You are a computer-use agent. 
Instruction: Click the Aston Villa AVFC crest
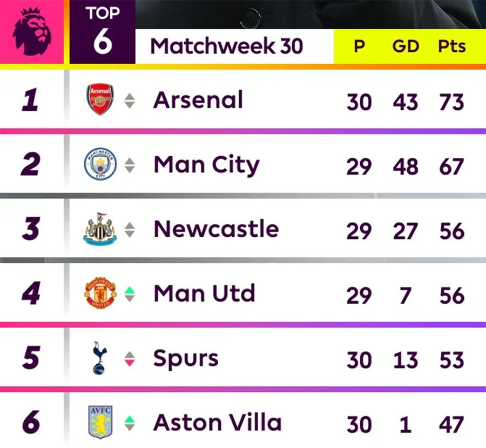point(100,422)
